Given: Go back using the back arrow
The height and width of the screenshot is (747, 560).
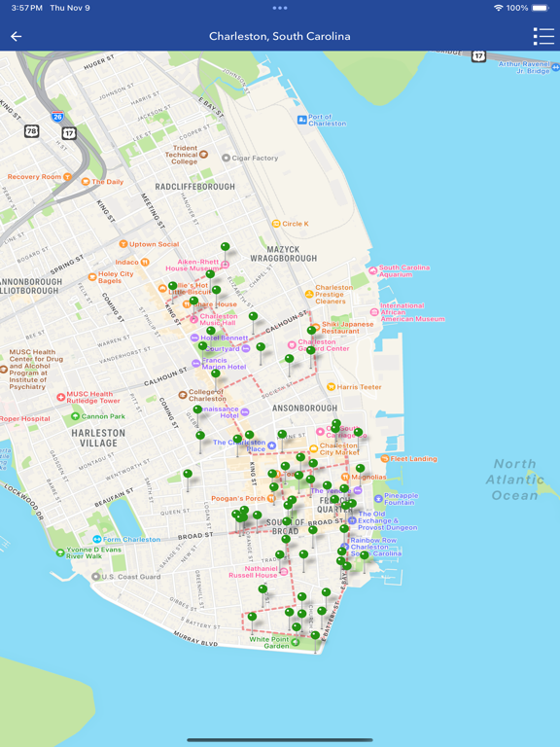Looking at the screenshot, I should (17, 36).
